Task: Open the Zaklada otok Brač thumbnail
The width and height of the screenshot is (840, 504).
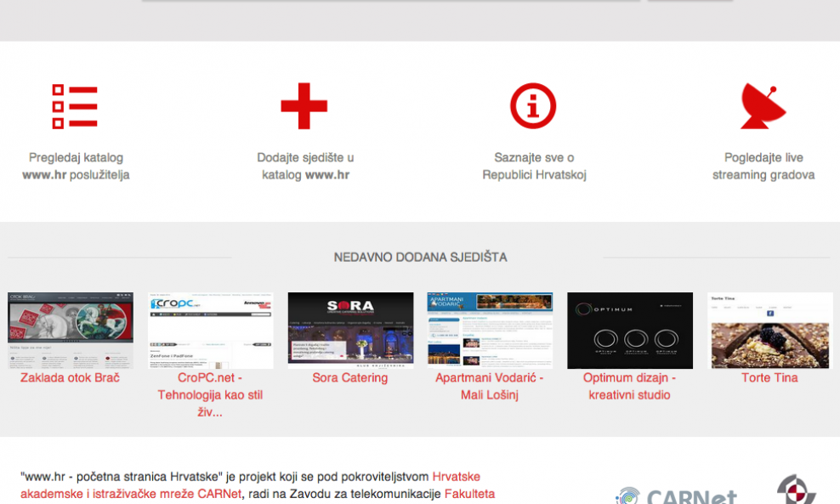Action: point(71,331)
